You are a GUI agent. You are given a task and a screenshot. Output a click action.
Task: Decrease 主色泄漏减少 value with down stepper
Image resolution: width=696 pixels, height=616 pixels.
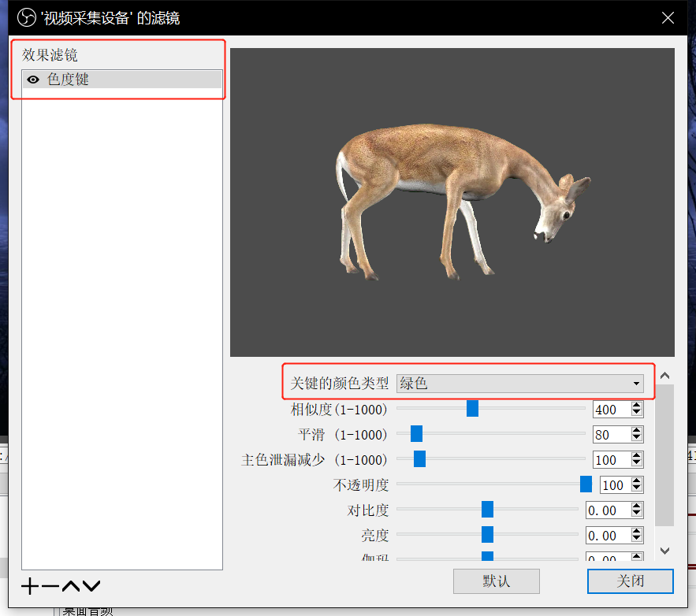click(x=637, y=463)
